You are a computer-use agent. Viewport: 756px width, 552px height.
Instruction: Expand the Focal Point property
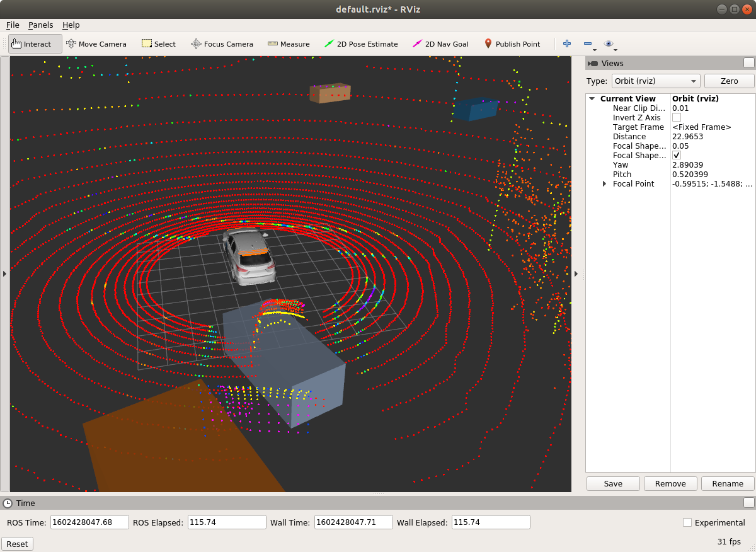click(x=605, y=183)
